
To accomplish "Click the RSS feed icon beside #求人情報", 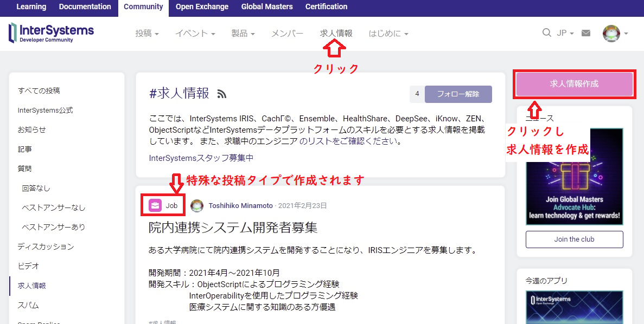I will [x=221, y=94].
